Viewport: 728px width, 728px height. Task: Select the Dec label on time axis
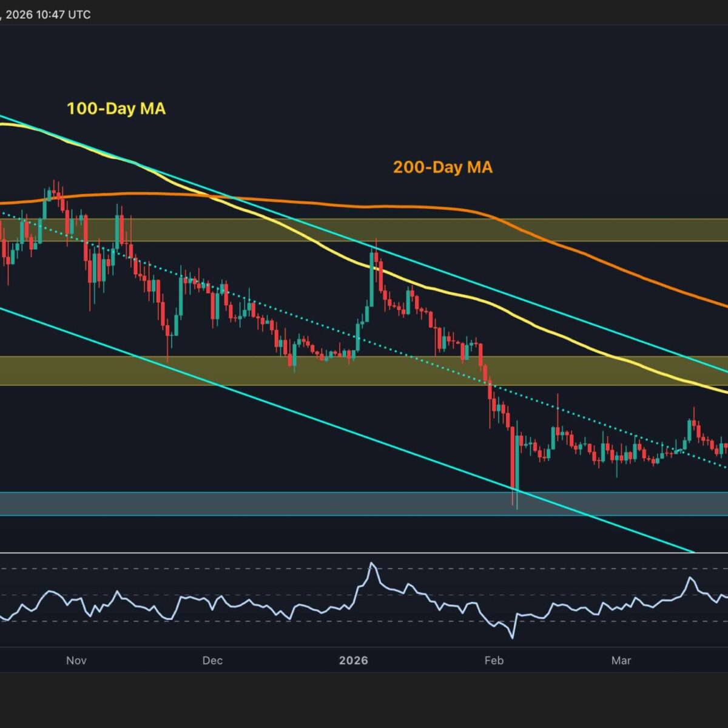tap(212, 660)
